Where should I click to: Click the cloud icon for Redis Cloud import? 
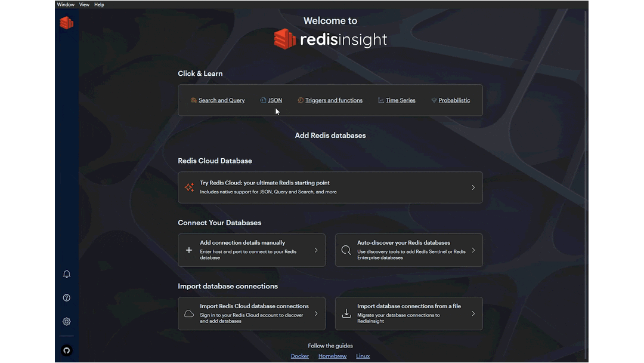189,313
